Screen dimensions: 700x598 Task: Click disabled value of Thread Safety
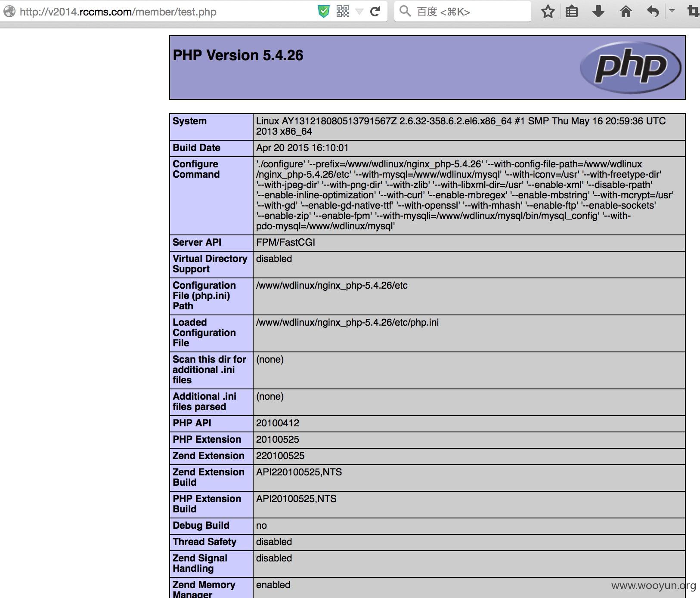(274, 542)
